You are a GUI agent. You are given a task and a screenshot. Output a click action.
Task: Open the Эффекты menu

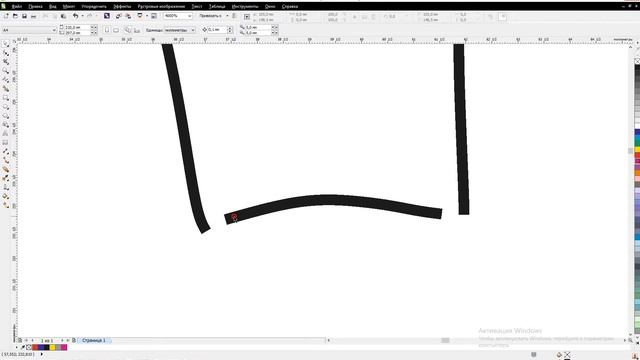click(x=122, y=6)
